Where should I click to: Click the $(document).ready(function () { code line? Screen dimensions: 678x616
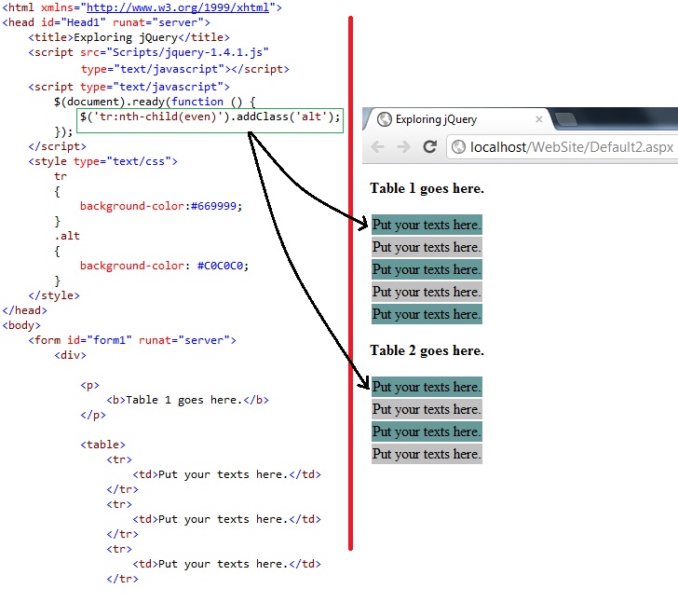(x=155, y=102)
